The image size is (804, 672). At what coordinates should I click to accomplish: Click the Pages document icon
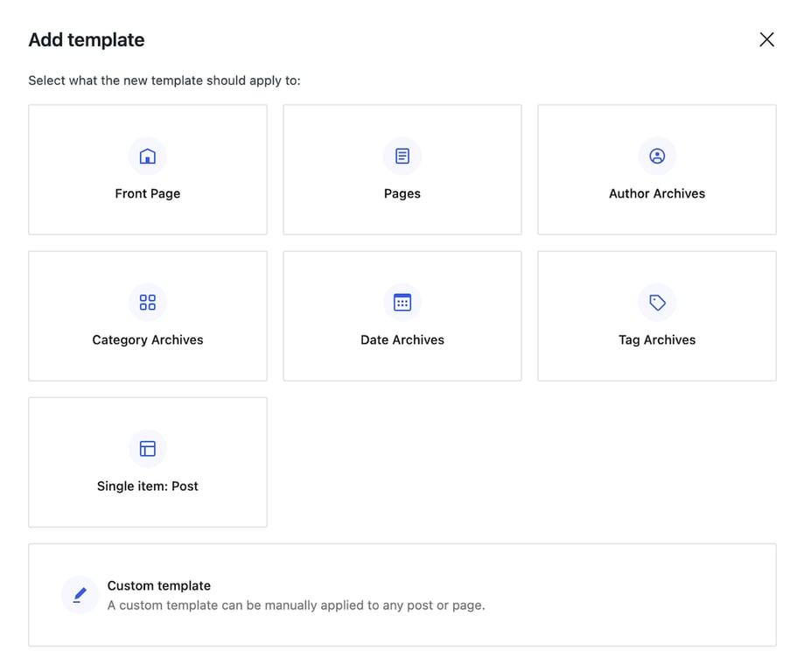pyautogui.click(x=402, y=156)
